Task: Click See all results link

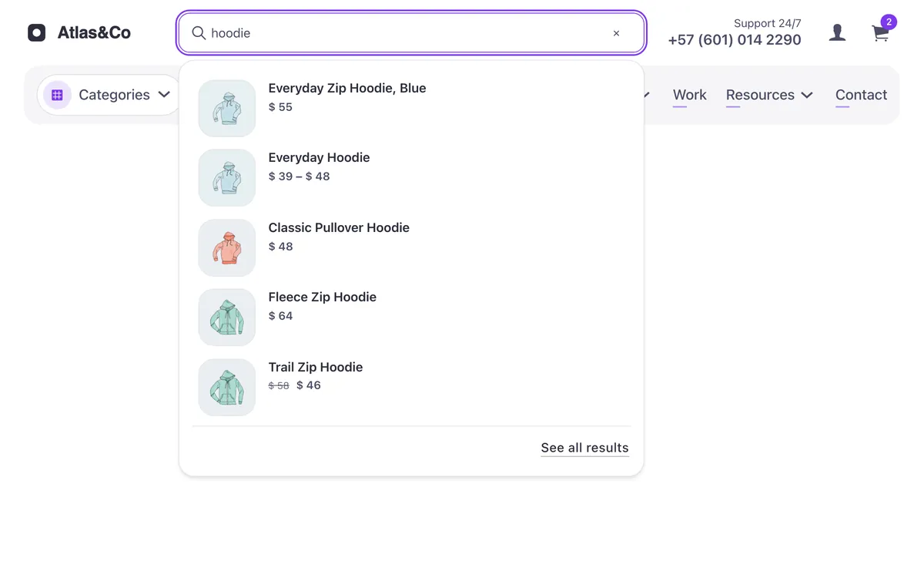Action: (x=584, y=448)
